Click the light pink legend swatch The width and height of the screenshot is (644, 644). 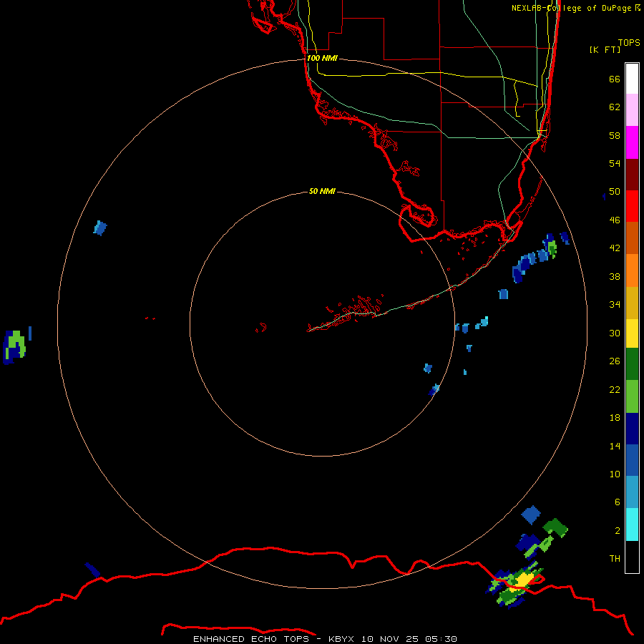point(632,109)
